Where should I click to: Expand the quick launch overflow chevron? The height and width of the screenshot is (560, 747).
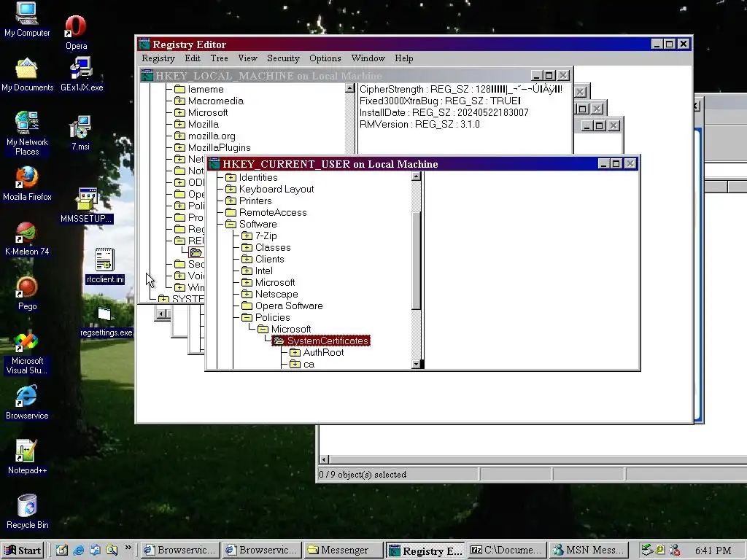(x=128, y=548)
